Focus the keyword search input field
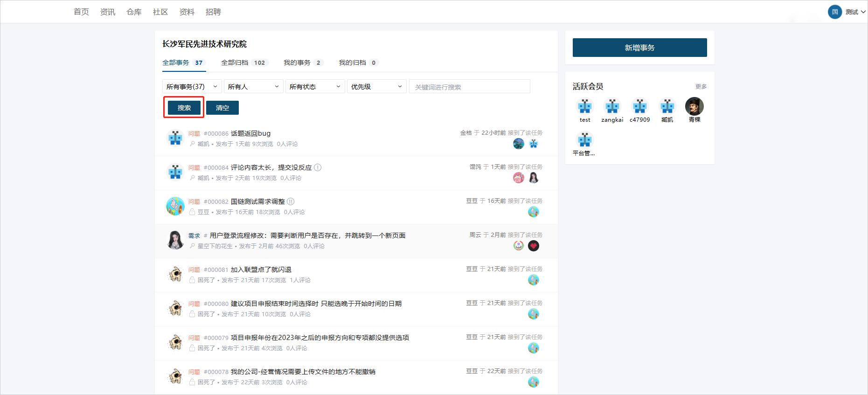Image resolution: width=868 pixels, height=395 pixels. click(x=469, y=87)
